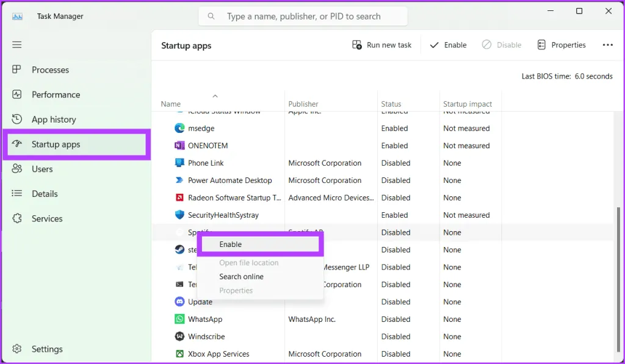Click the vertical scrollbar of the app list

pos(619,274)
